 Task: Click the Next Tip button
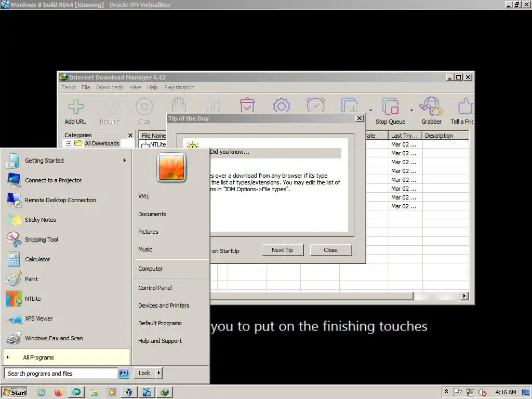pos(282,250)
